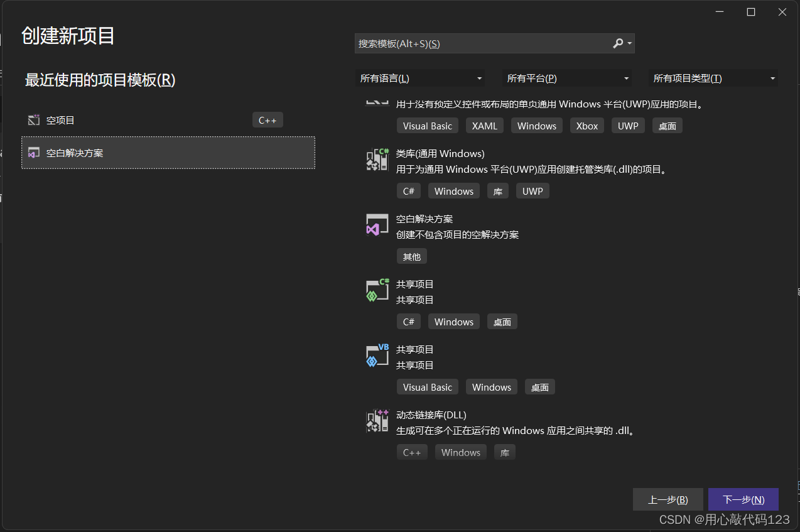Click the VB 共享项目 template icon

377,356
